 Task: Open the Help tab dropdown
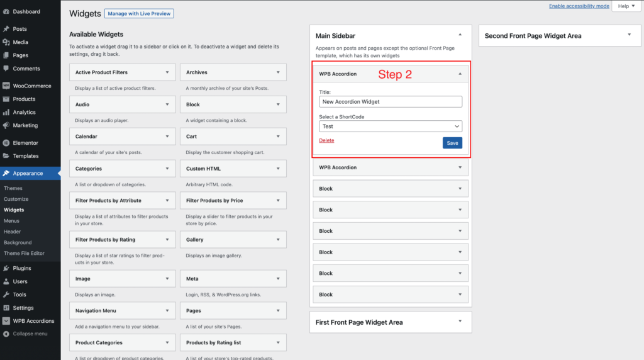(x=626, y=6)
